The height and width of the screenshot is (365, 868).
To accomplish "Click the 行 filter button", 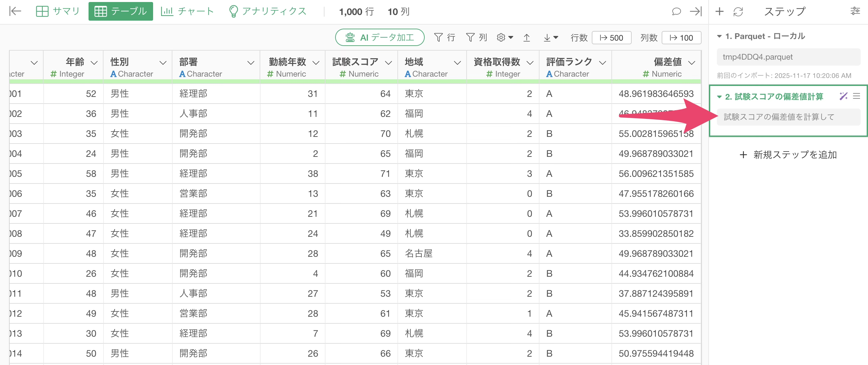I will point(444,37).
